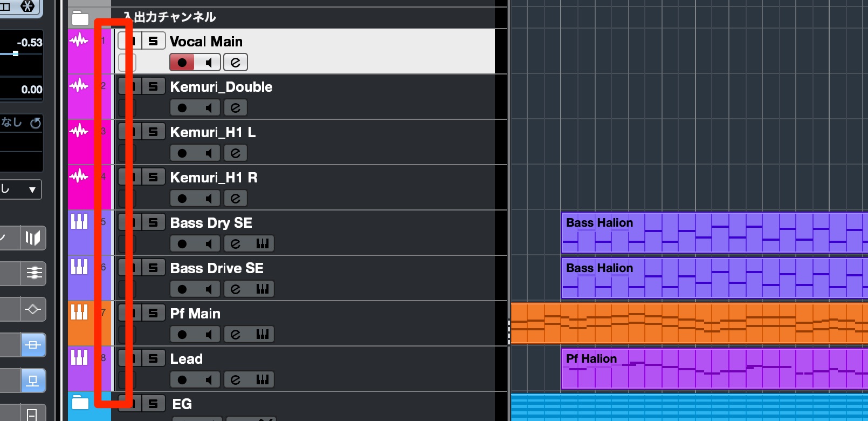Select the Kemuri_Double track name
The image size is (868, 421).
click(221, 87)
